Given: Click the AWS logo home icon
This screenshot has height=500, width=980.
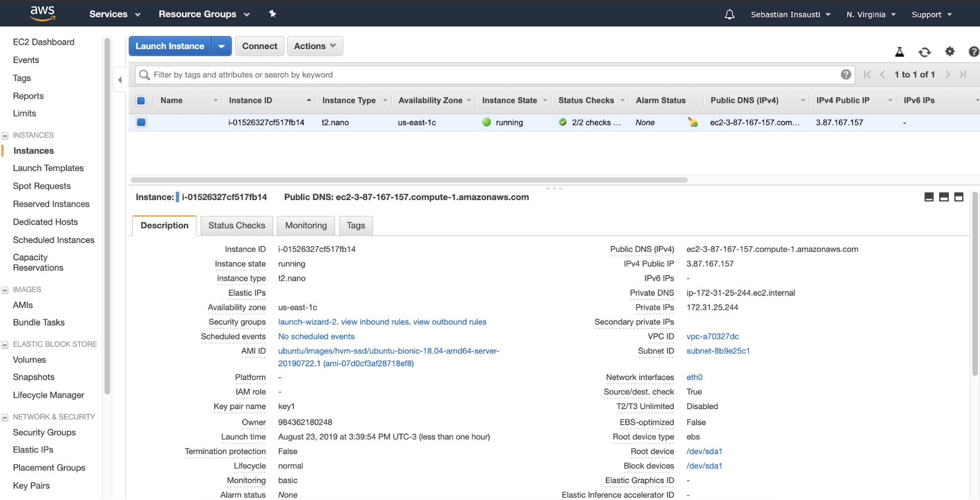Looking at the screenshot, I should pos(43,13).
